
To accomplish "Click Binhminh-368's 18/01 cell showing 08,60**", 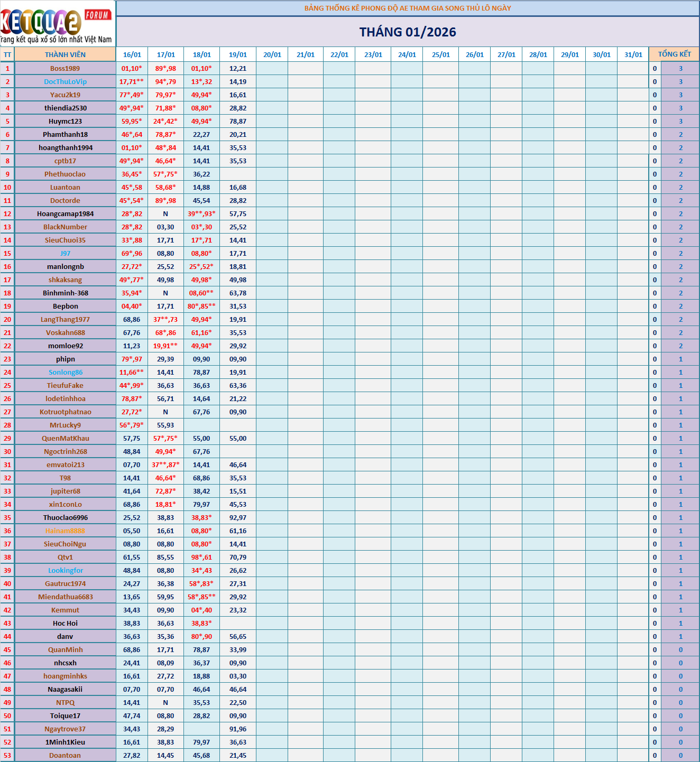I will pyautogui.click(x=201, y=293).
